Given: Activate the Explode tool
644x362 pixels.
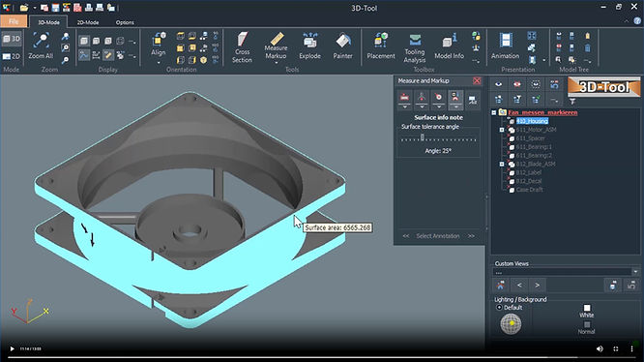Looking at the screenshot, I should 309,46.
